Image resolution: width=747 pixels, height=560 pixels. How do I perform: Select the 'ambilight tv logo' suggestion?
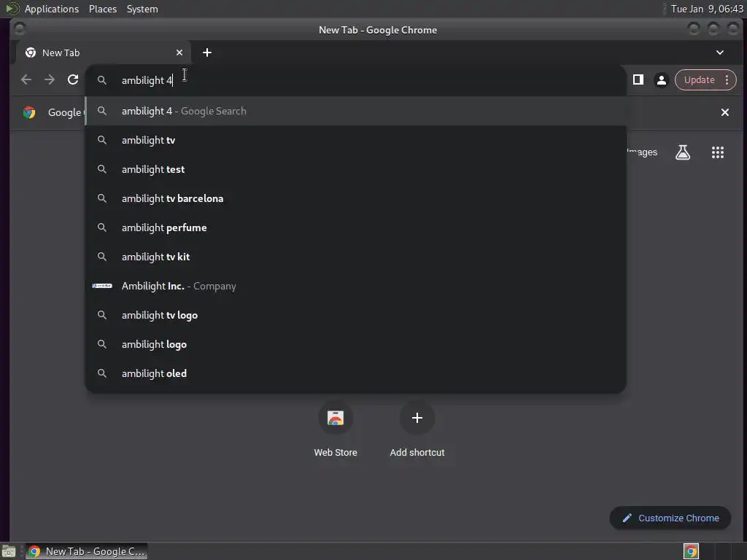pos(355,315)
